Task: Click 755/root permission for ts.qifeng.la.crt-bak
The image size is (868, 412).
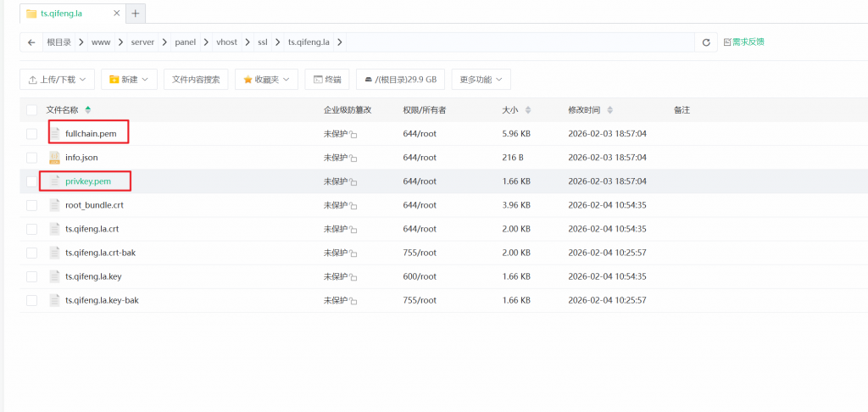Action: click(x=420, y=253)
